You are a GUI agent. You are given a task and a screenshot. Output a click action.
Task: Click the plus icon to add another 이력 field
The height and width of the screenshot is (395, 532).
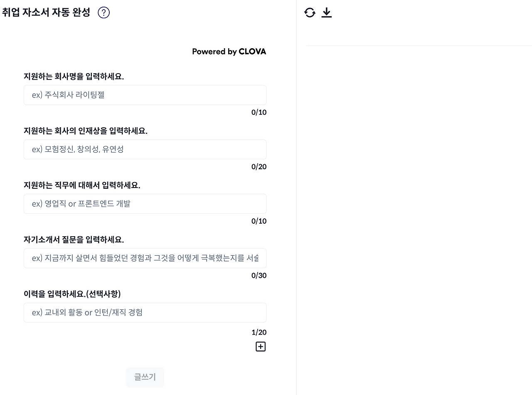click(x=261, y=346)
